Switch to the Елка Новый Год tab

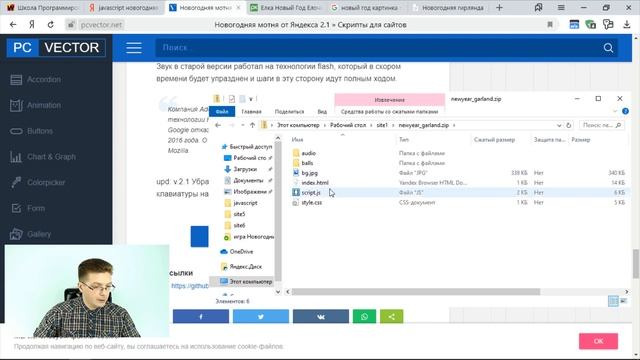click(x=286, y=7)
